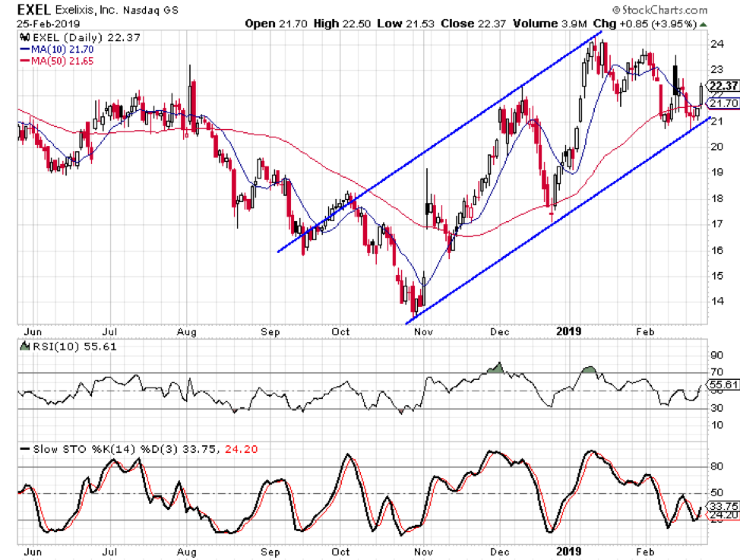Click the stochastic 50 level label
The height and width of the screenshot is (560, 740).
pyautogui.click(x=717, y=492)
